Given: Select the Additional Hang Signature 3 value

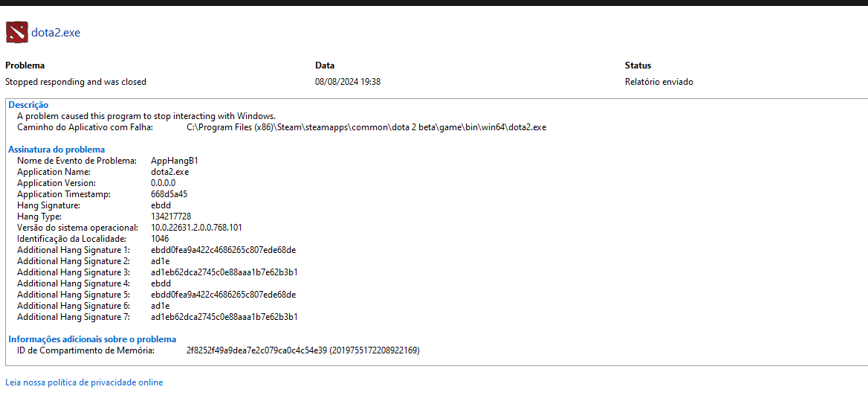Looking at the screenshot, I should [224, 272].
